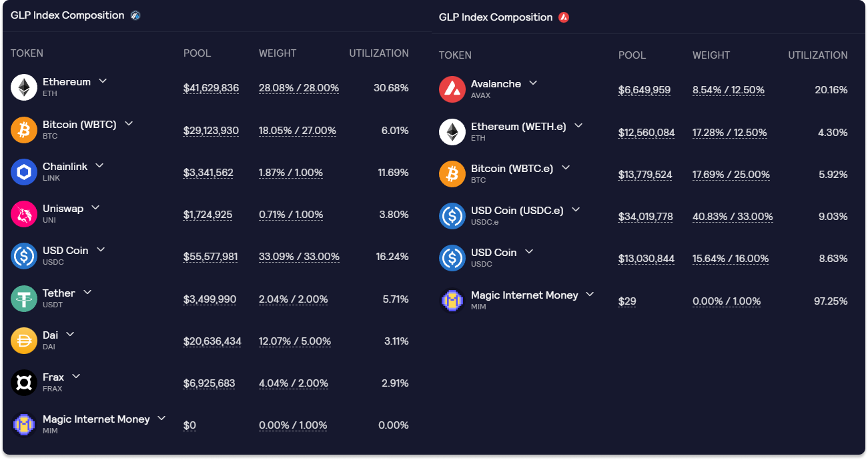Click the USDC.e pool value $34,019,778
Image resolution: width=868 pixels, height=460 pixels.
click(646, 217)
